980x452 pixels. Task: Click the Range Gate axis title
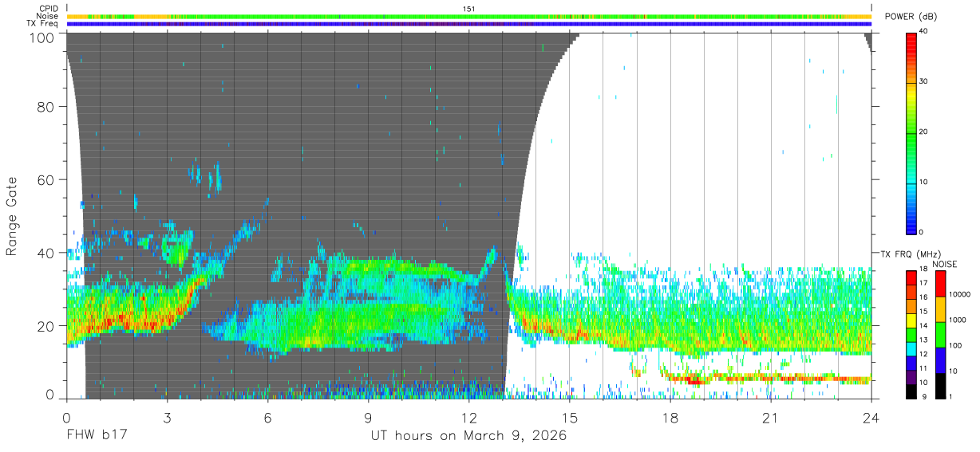pos(12,218)
